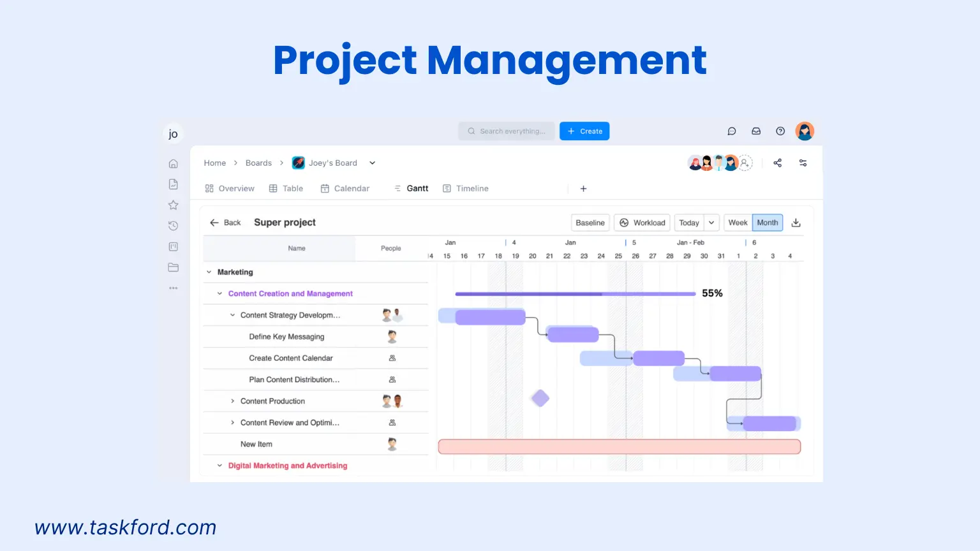Enable Month view

coord(767,223)
